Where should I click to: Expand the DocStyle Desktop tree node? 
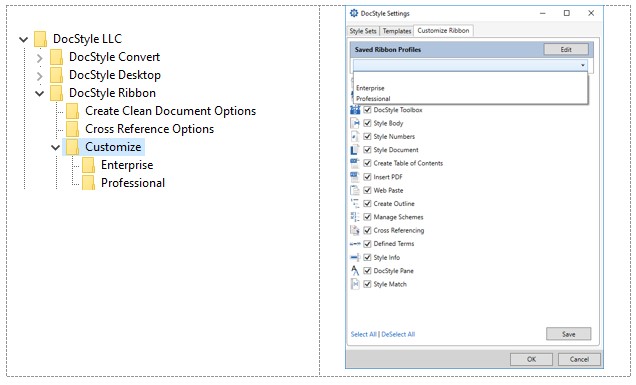pyautogui.click(x=39, y=76)
